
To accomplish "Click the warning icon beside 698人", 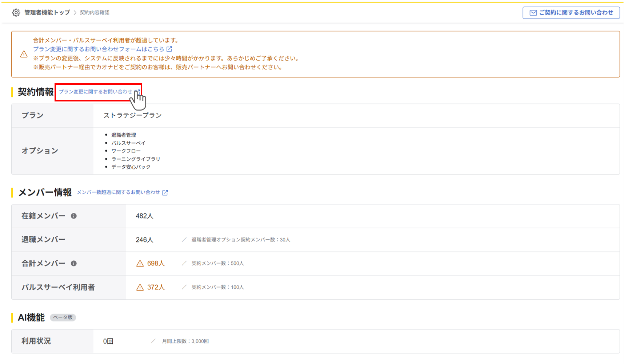I will (140, 264).
